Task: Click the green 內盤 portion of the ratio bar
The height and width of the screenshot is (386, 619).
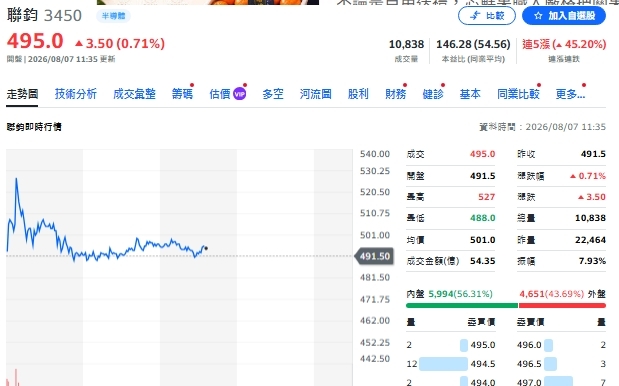Action: click(x=461, y=305)
